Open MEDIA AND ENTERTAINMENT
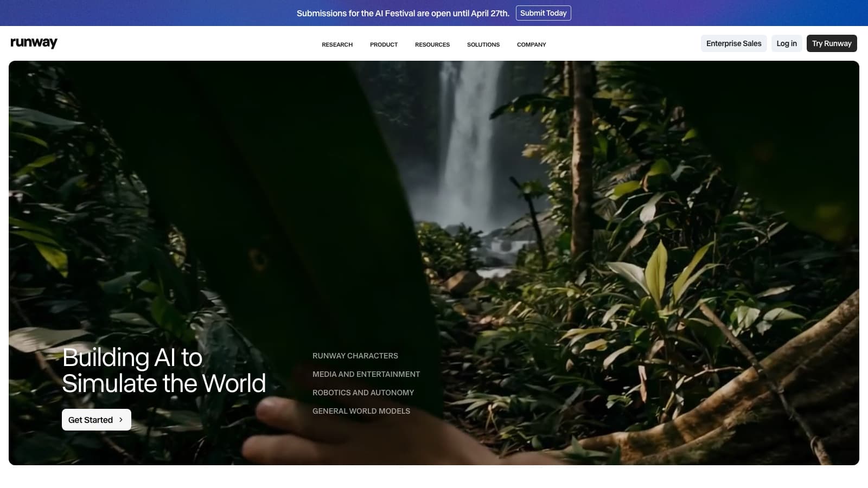The image size is (868, 488). (366, 374)
